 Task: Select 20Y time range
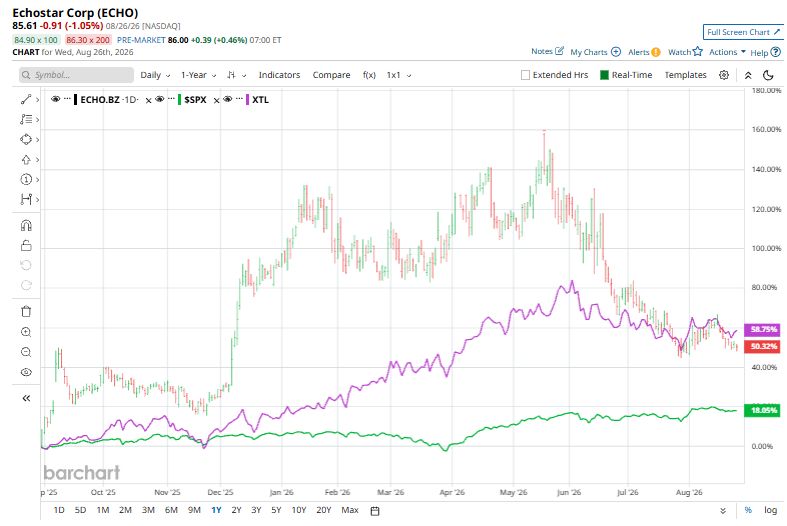pyautogui.click(x=324, y=510)
